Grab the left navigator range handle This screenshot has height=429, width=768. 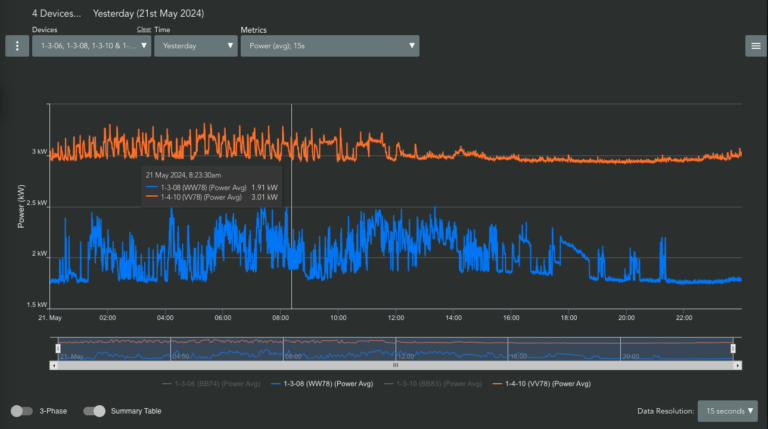coord(58,348)
